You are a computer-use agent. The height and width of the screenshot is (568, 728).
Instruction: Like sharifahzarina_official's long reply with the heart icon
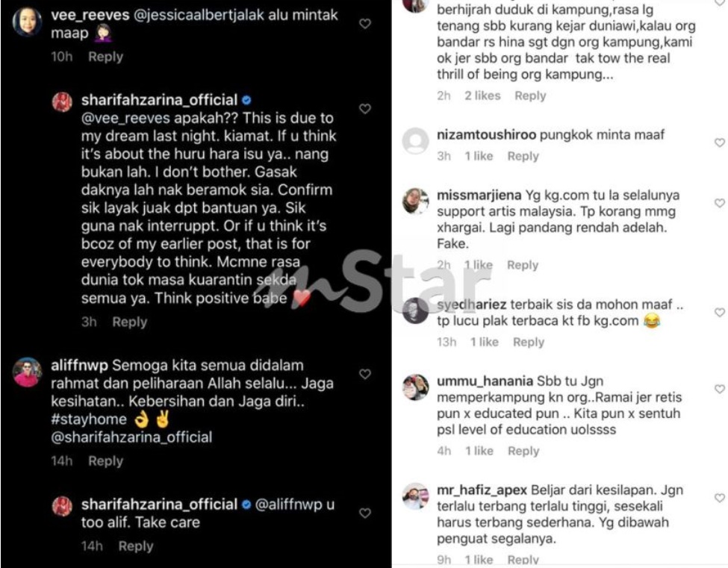[365, 108]
